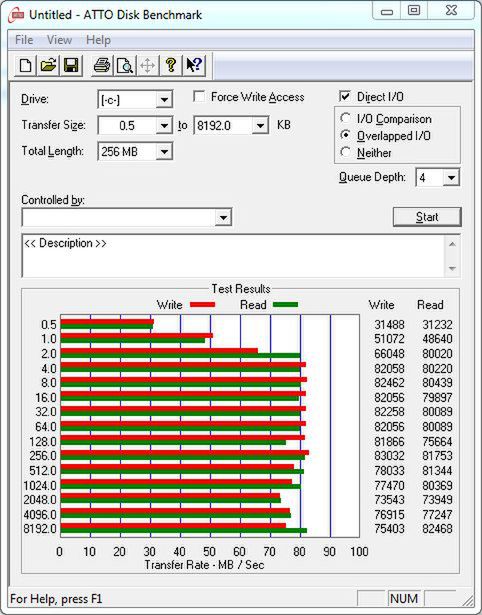Maximize the ATTO Disk Benchmark window
This screenshot has height=615, width=482.
[414, 11]
